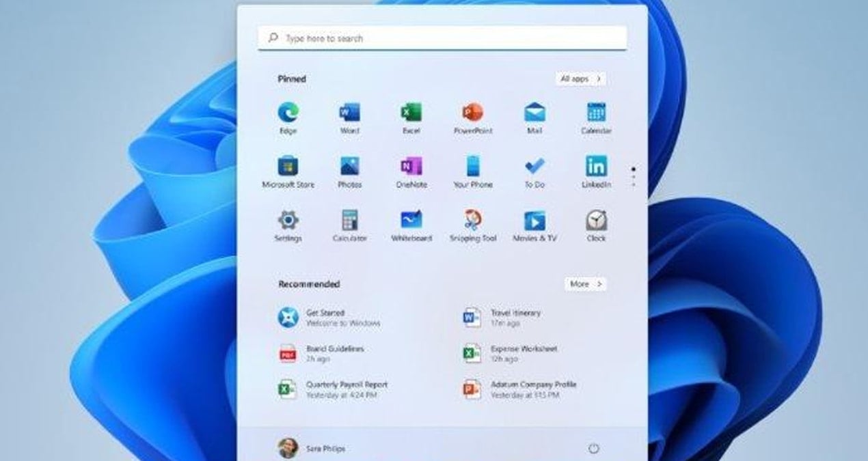The width and height of the screenshot is (868, 461).
Task: Expand All apps list
Action: click(x=580, y=79)
